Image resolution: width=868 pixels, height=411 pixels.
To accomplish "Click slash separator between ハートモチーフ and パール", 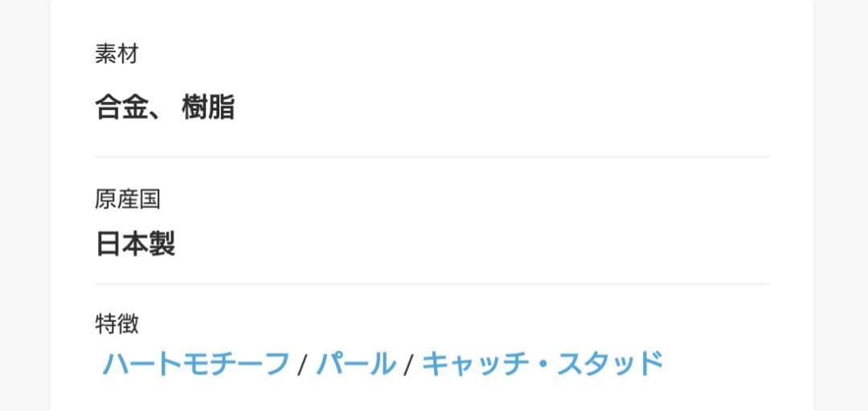I will (x=302, y=365).
